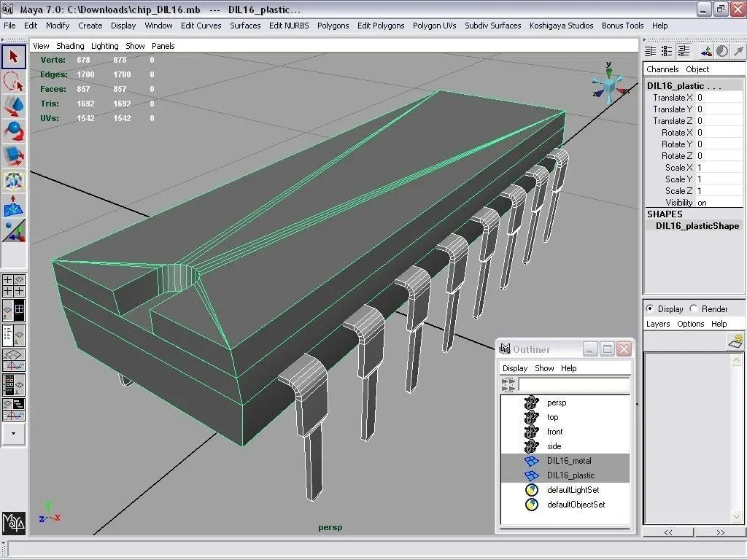Image resolution: width=747 pixels, height=560 pixels.
Task: Click the Outliner text filter field
Action: coord(574,384)
